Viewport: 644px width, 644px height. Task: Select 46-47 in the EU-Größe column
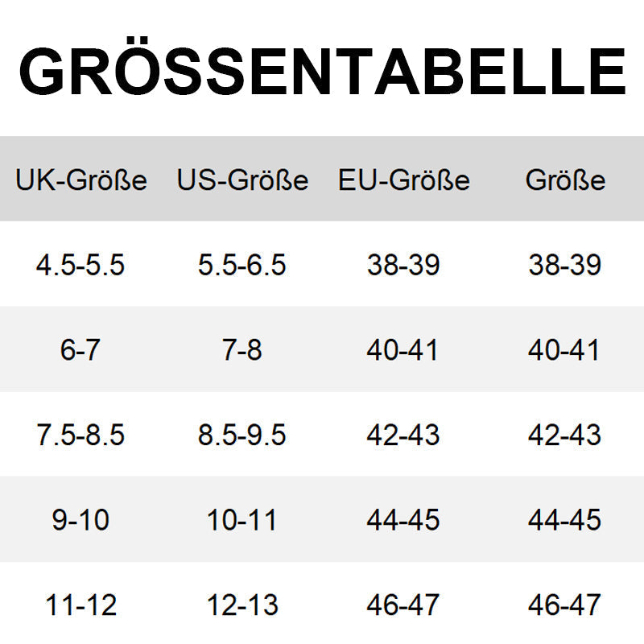[403, 605]
